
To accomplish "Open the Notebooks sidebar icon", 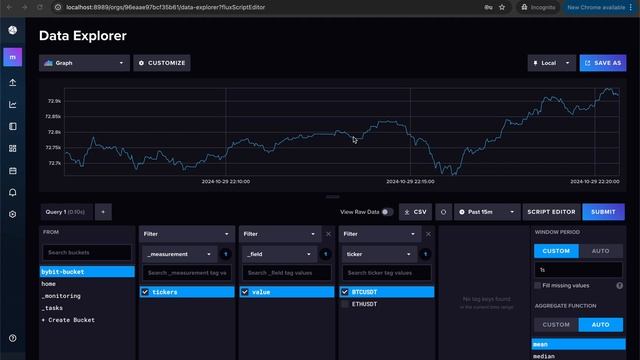I will pyautogui.click(x=13, y=127).
